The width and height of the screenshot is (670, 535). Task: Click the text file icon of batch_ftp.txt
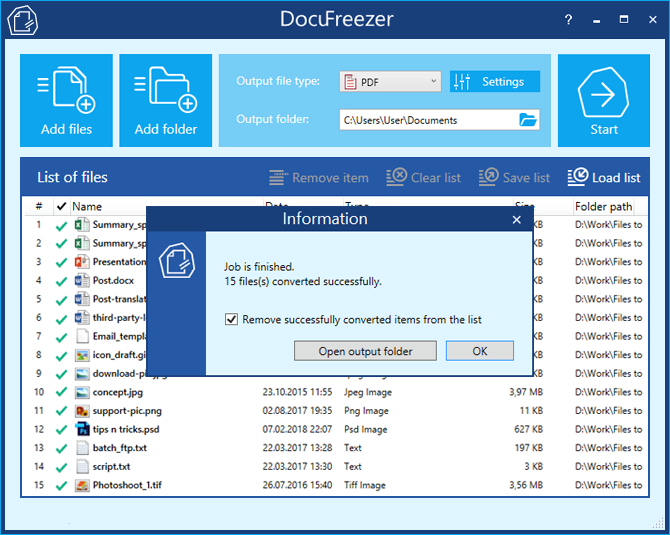(82, 448)
